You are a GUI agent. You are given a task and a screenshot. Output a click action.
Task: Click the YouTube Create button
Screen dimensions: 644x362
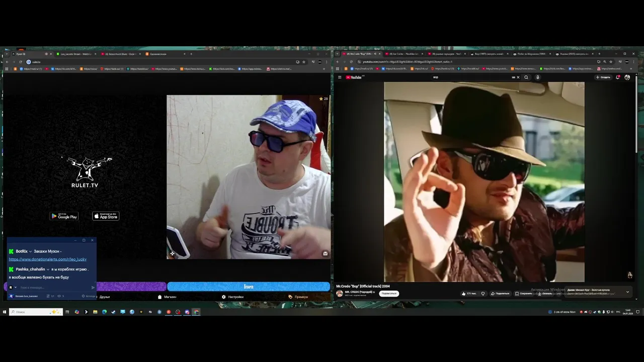pyautogui.click(x=603, y=77)
